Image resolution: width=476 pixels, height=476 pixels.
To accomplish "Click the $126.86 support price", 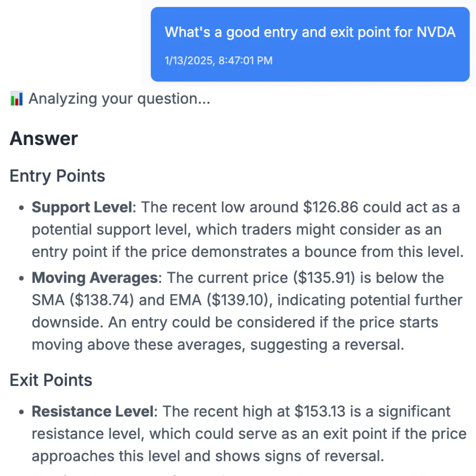I will point(331,207).
